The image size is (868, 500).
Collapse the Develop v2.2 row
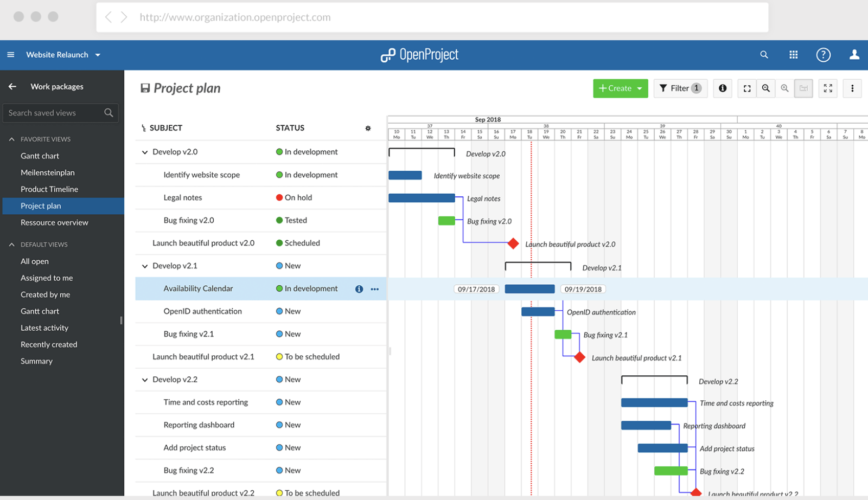click(145, 380)
